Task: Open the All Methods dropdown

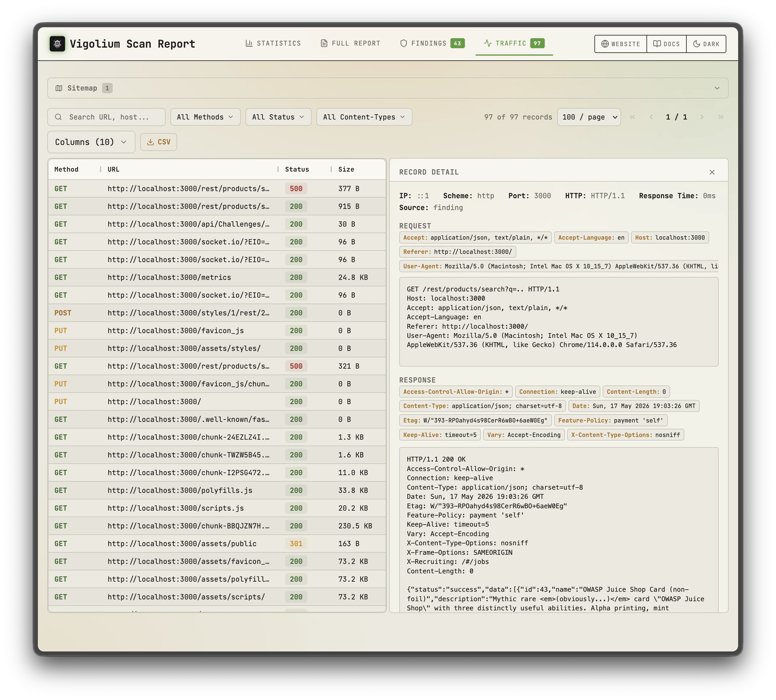Action: tap(205, 117)
